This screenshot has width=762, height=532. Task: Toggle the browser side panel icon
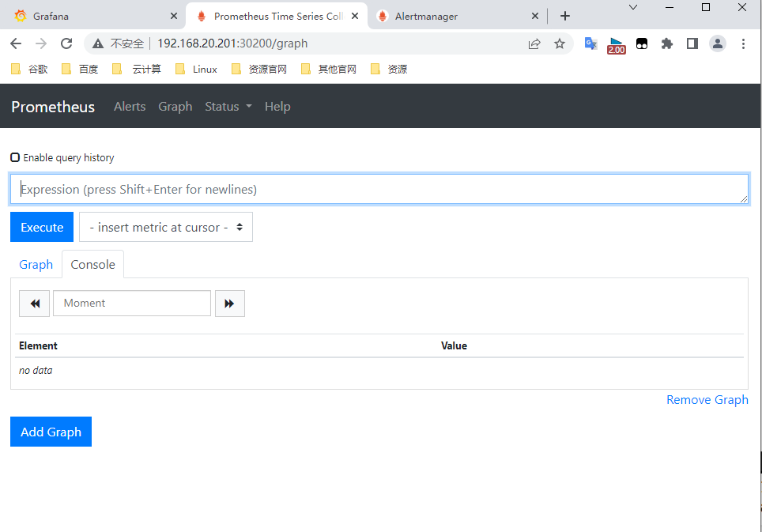click(x=692, y=44)
